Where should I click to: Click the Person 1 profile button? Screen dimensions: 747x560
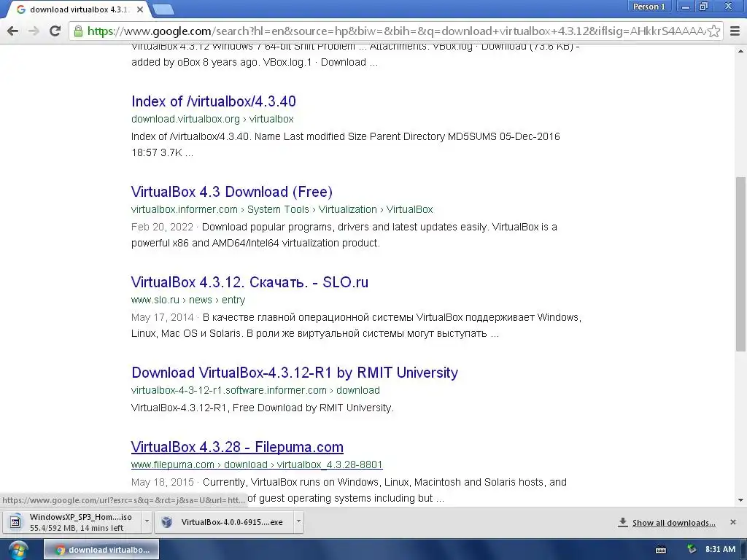649,7
